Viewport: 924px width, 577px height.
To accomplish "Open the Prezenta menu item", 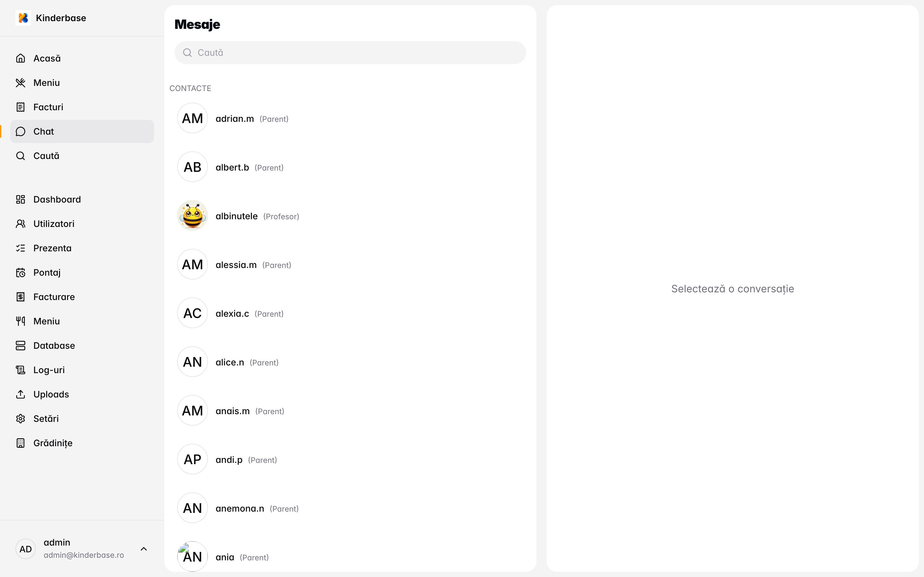I will tap(52, 248).
